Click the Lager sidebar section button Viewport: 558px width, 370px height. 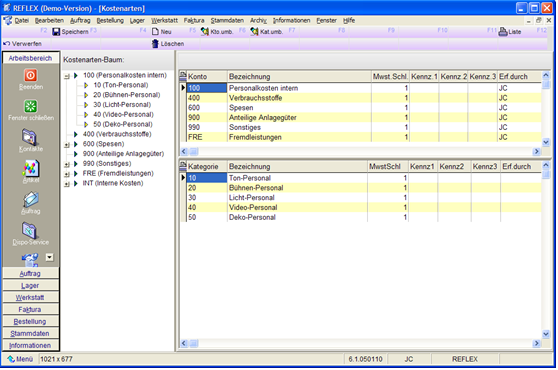(30, 285)
